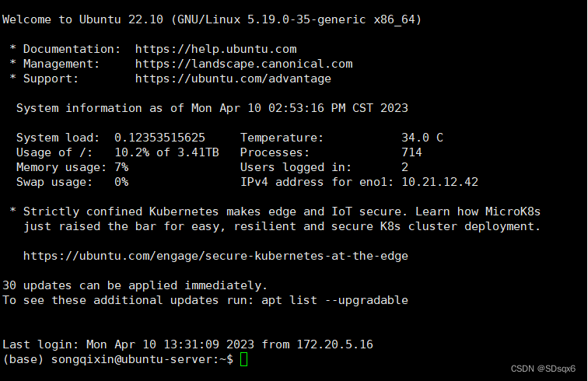Click the disk usage 10.2% of 3.41TB text
Screen dimensions: 588x381
click(x=166, y=152)
